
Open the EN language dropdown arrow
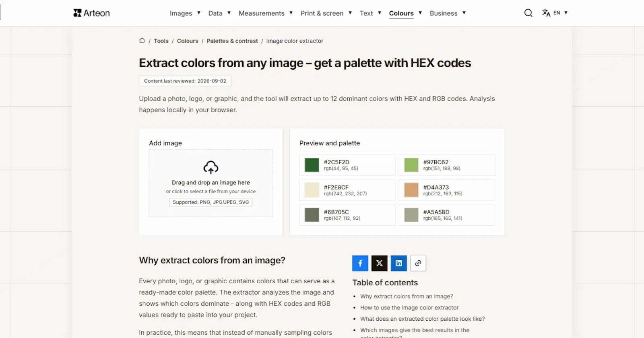pos(566,13)
